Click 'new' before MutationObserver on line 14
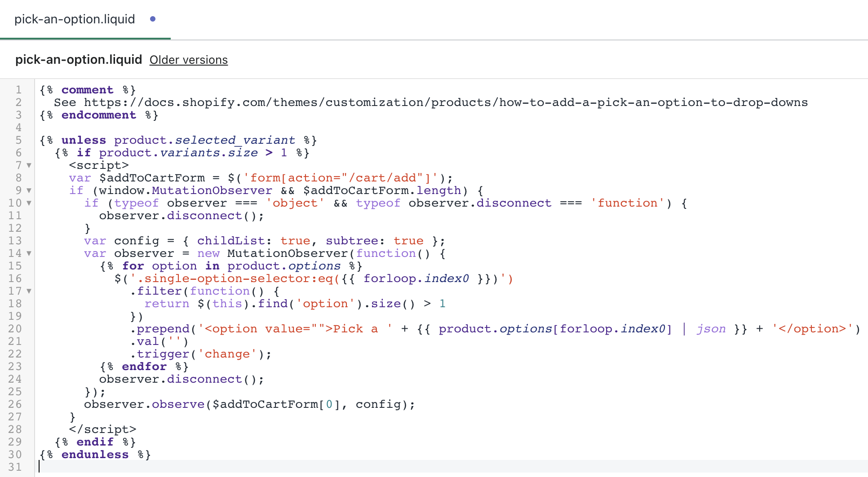 pos(208,253)
